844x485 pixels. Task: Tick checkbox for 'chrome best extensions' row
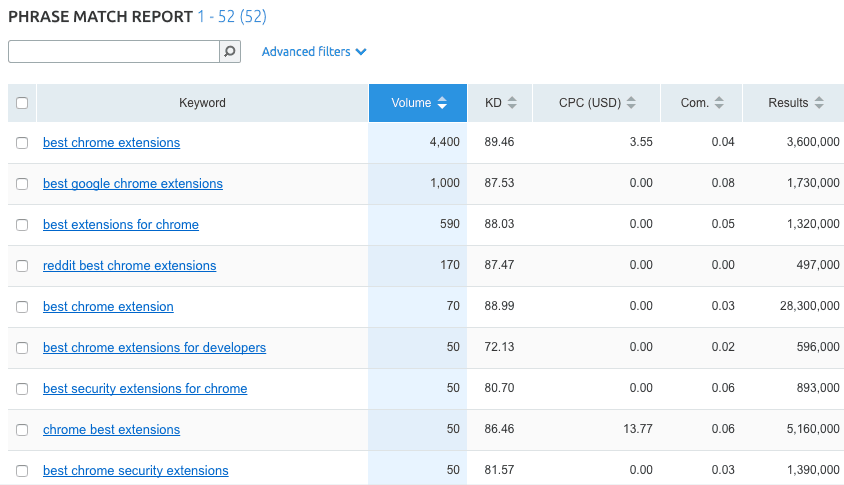click(x=22, y=430)
